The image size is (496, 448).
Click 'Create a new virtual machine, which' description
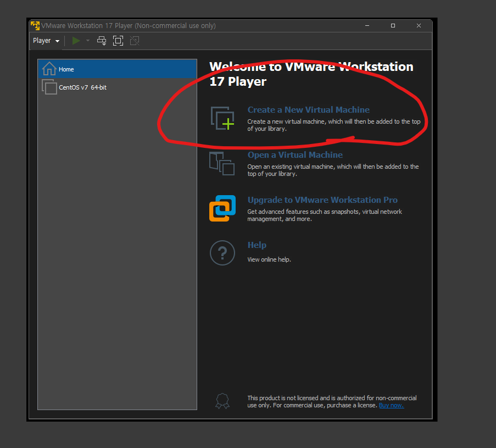click(334, 125)
